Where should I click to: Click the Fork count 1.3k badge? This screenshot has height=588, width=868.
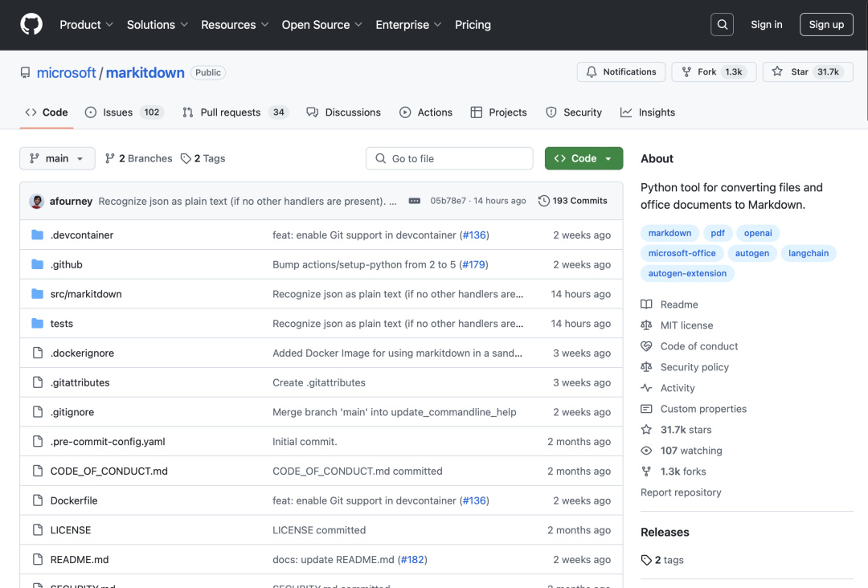734,72
